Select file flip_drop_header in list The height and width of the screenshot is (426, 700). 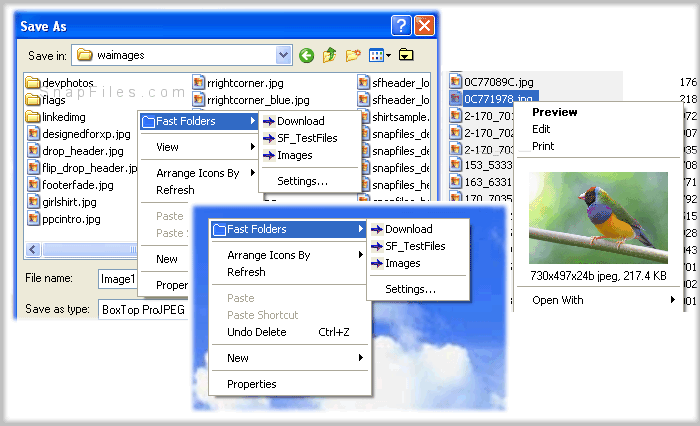pos(82,168)
